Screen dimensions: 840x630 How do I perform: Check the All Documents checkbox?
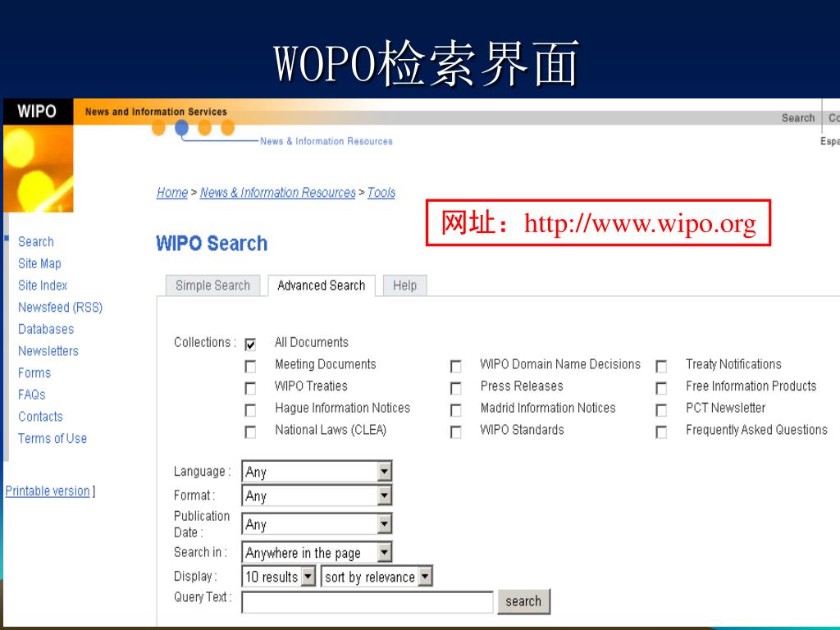[250, 344]
